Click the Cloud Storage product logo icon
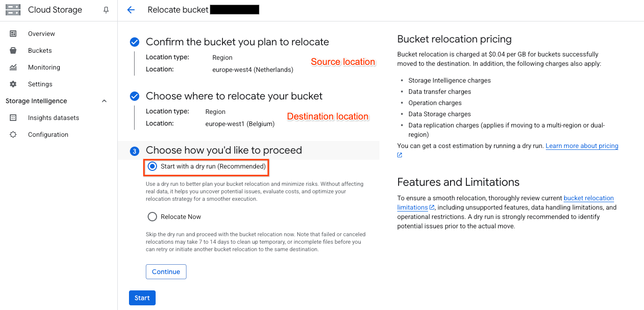Screen dimensions: 644x310 (x=13, y=10)
